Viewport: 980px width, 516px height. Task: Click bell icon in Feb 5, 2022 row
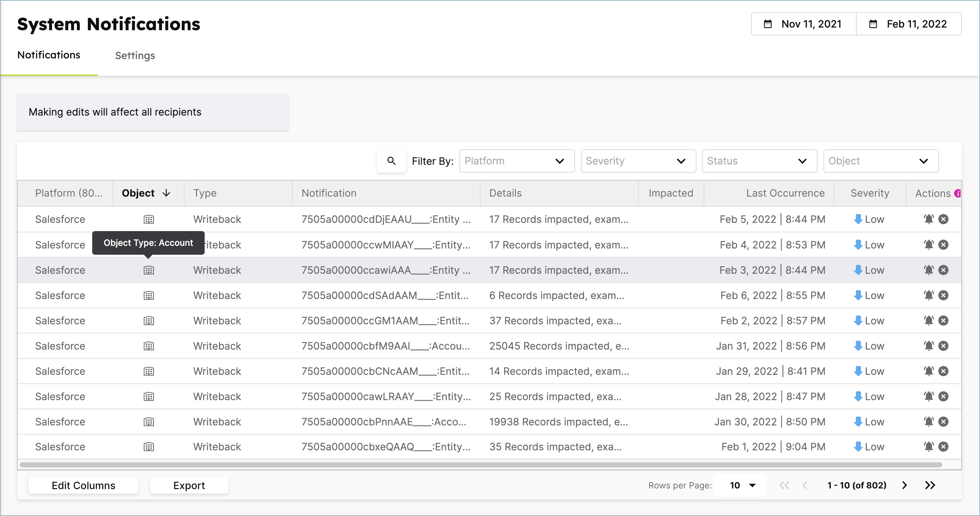[x=929, y=219]
